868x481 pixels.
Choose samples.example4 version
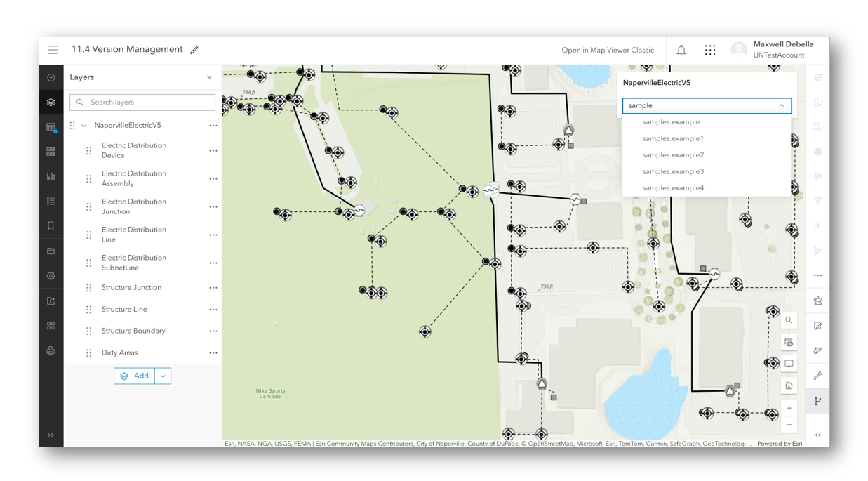click(707, 188)
